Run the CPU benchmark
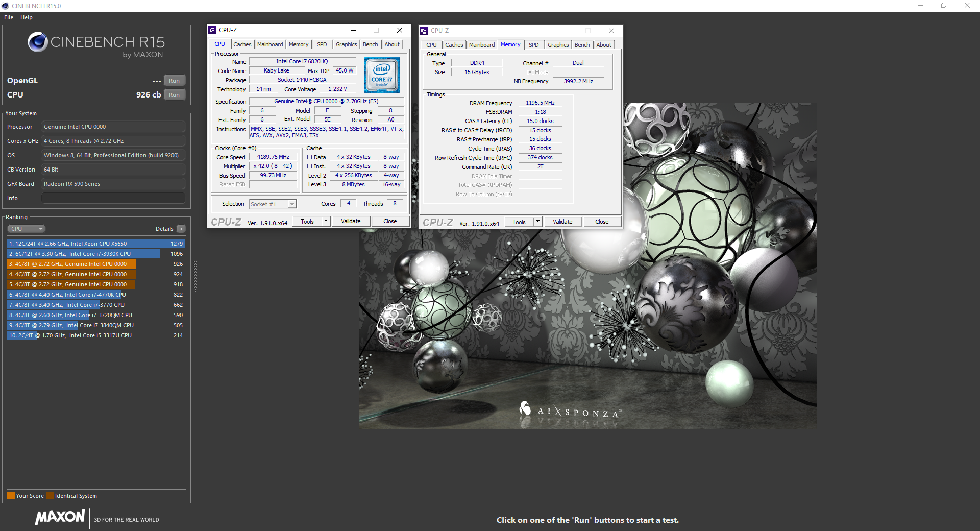This screenshot has height=531, width=980. click(x=175, y=95)
